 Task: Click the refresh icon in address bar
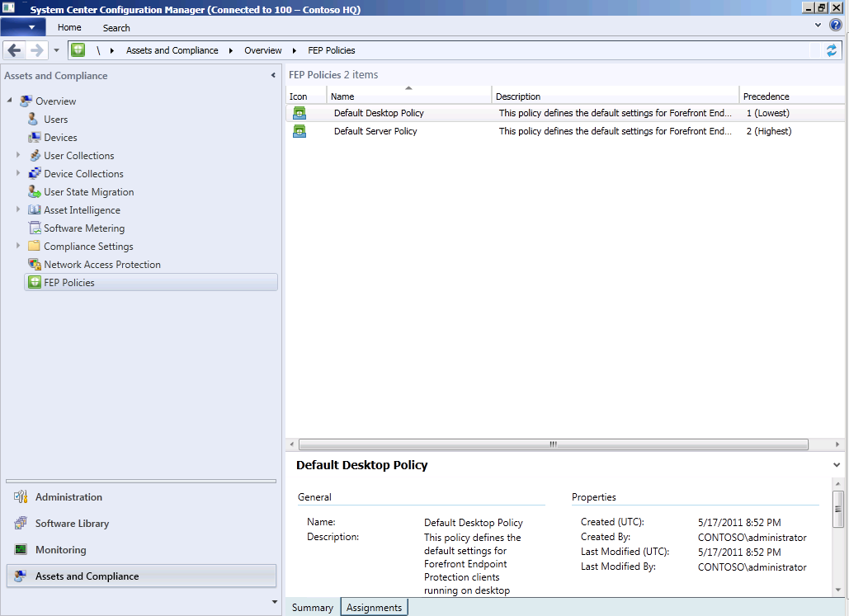(832, 50)
